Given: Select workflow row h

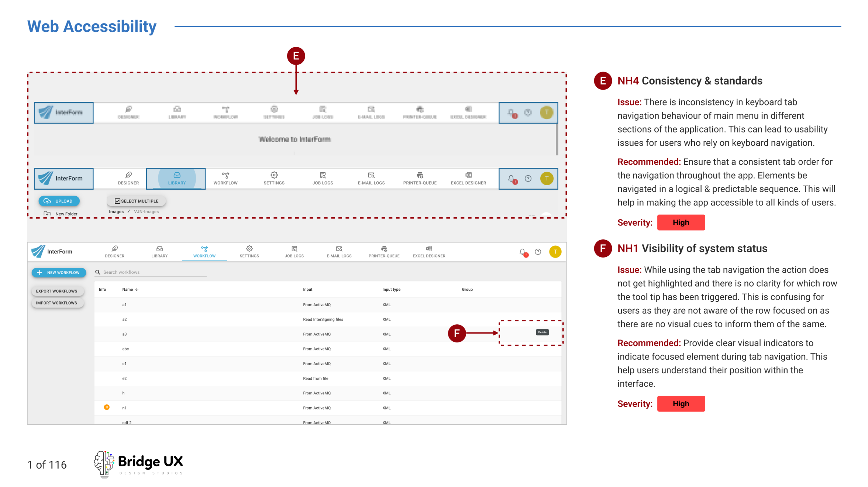Looking at the screenshot, I should pos(328,393).
